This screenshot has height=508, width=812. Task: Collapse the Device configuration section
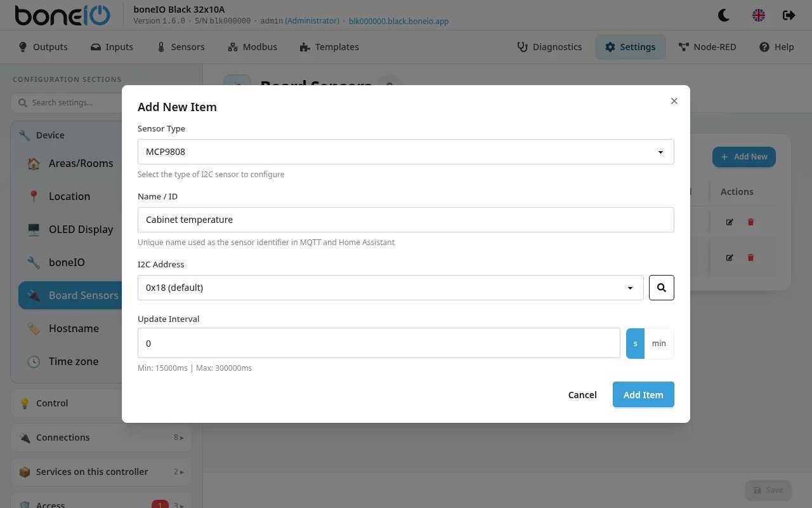coord(67,135)
